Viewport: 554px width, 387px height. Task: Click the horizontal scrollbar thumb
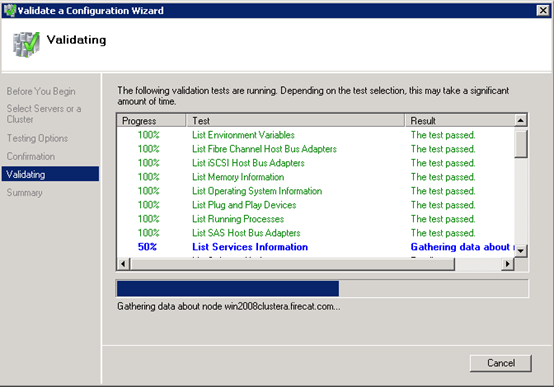292,264
